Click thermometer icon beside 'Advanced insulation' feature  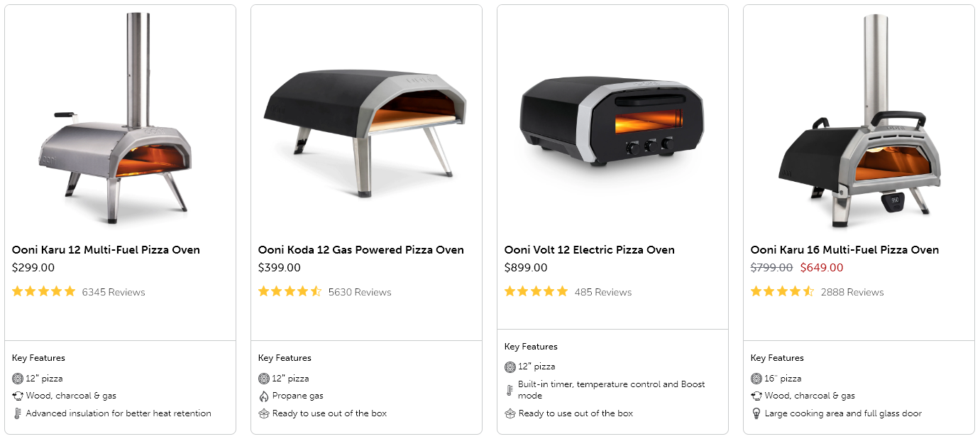(x=18, y=413)
